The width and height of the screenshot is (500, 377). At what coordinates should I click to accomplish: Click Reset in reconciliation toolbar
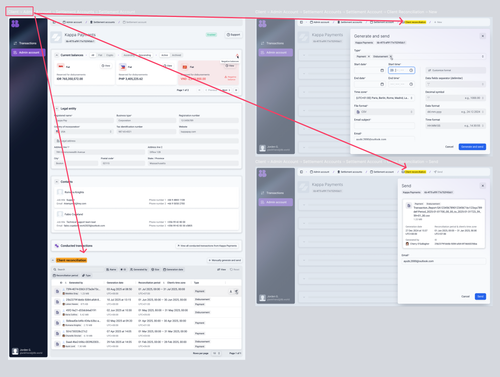coord(235,269)
